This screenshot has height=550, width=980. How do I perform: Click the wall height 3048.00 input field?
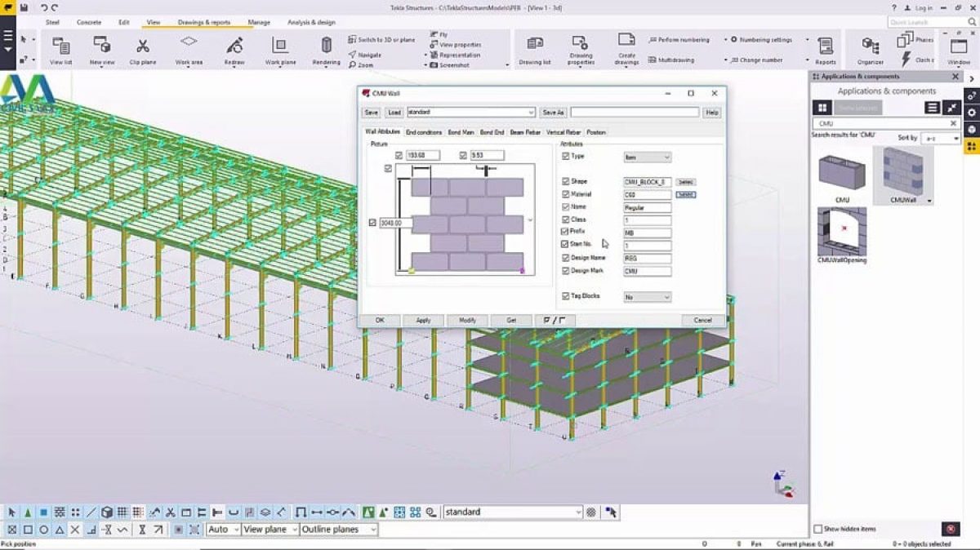point(397,222)
